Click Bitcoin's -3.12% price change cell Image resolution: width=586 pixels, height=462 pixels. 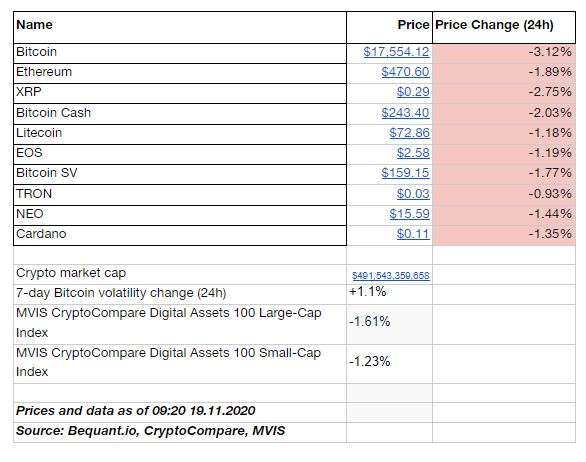point(504,53)
